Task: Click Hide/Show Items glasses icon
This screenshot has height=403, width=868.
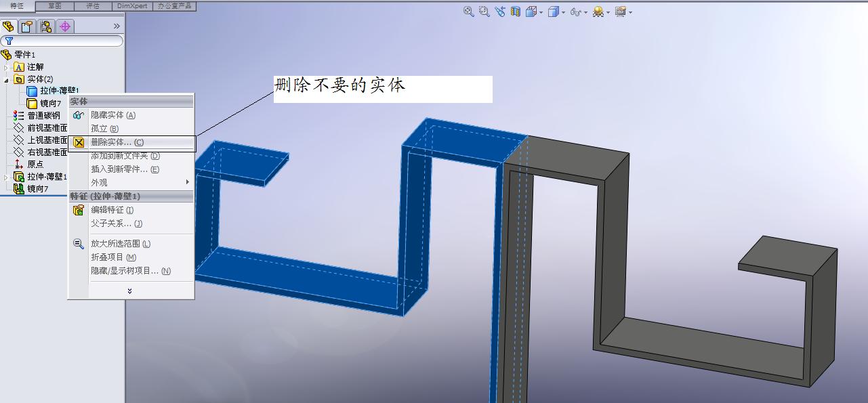Action: pos(576,12)
